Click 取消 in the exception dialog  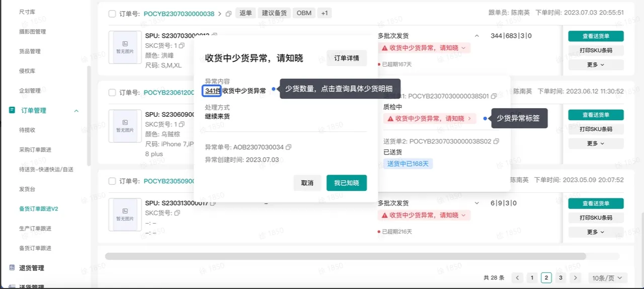coord(307,183)
